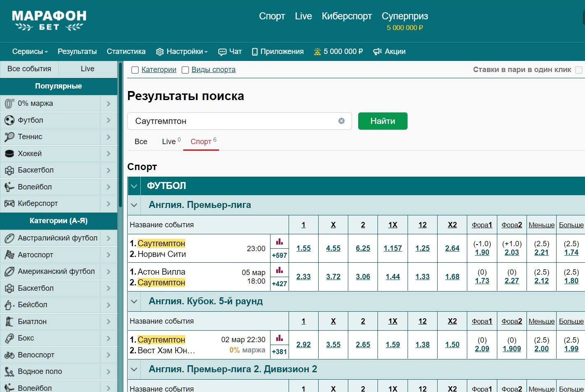585x392 pixels.
Task: Click the Акции megaphone icon
Action: (377, 52)
